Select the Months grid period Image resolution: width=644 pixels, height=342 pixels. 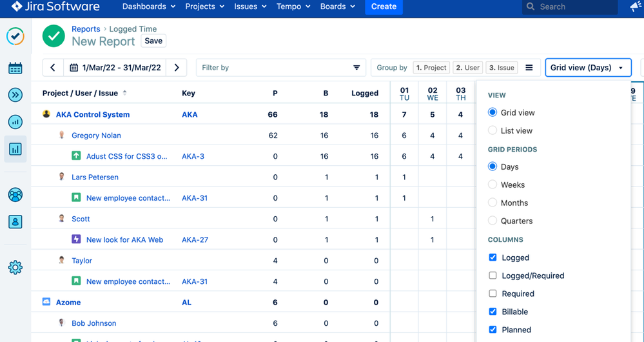tap(492, 203)
